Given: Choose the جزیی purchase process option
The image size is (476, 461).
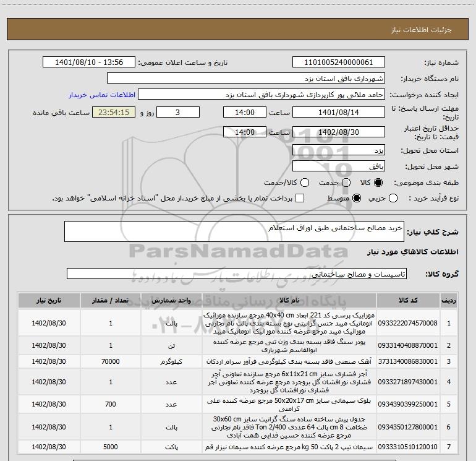Looking at the screenshot, I should point(393,198).
